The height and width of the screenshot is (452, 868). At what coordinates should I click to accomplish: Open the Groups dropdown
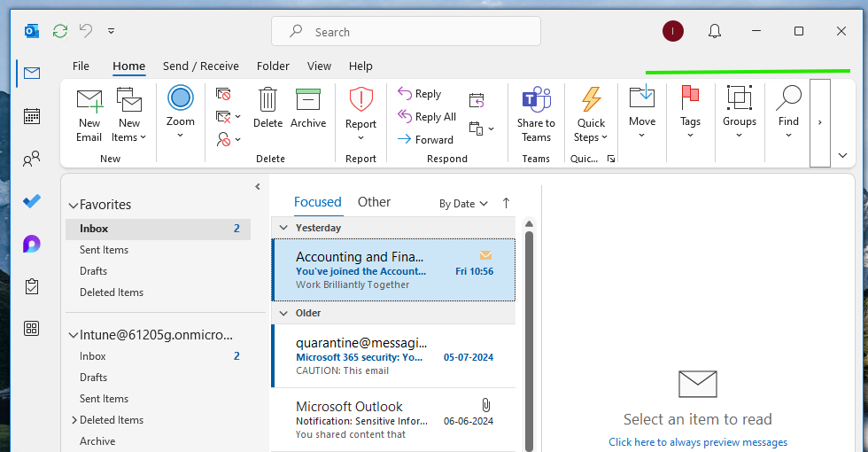pyautogui.click(x=739, y=112)
